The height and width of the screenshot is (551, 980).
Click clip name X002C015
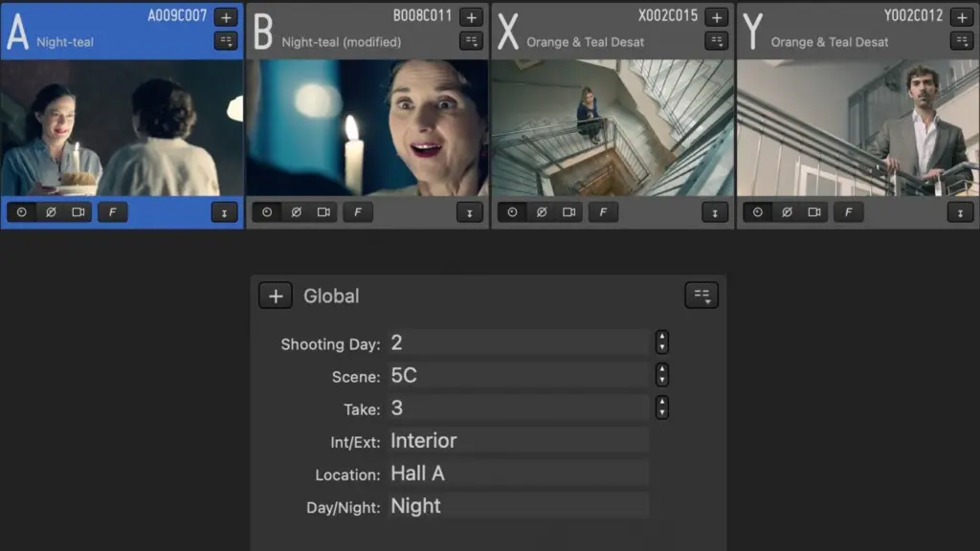tap(667, 15)
